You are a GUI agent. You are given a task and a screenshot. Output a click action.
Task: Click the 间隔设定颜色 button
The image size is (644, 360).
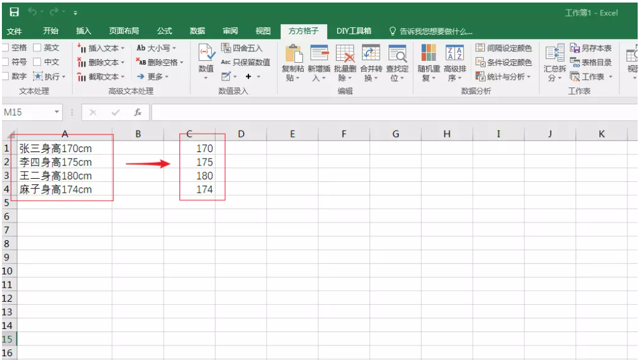coord(504,48)
